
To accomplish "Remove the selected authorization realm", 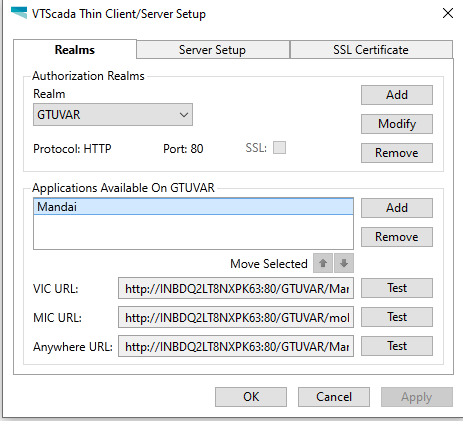I will click(x=397, y=153).
